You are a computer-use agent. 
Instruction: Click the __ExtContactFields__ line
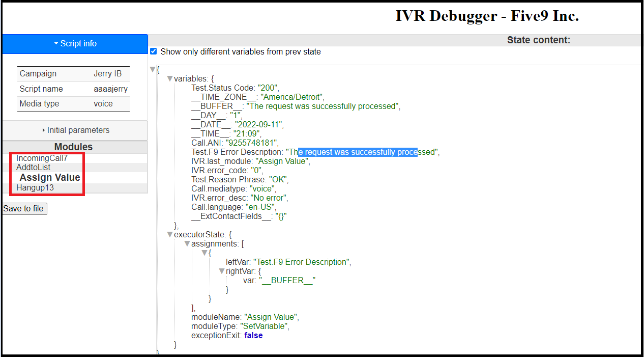[240, 216]
